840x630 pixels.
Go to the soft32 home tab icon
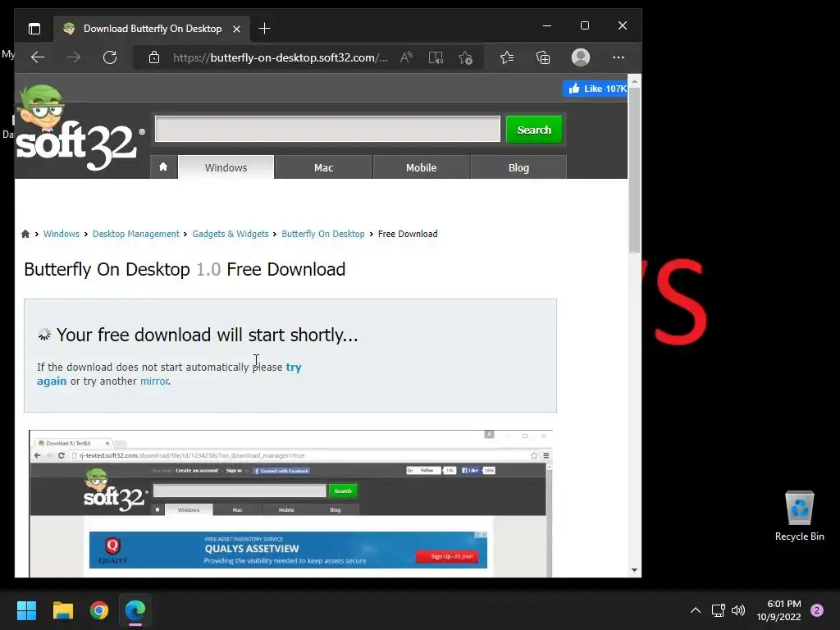coord(163,167)
